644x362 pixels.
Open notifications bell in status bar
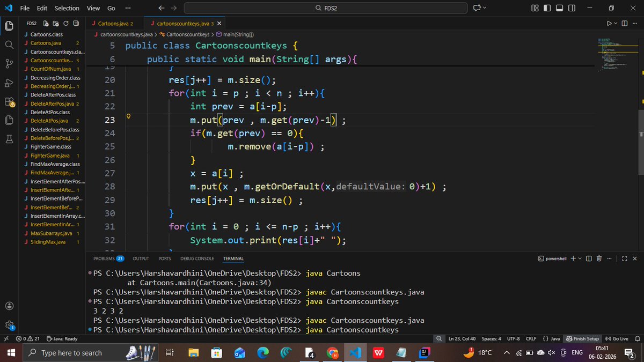coord(636,339)
